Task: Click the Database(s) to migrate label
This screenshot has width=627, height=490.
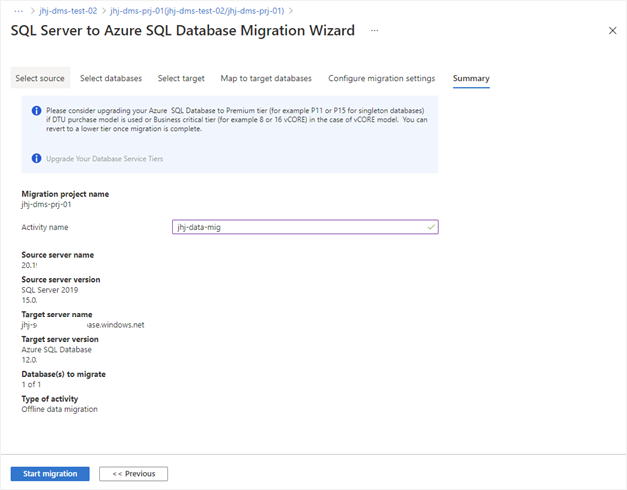Action: 64,374
